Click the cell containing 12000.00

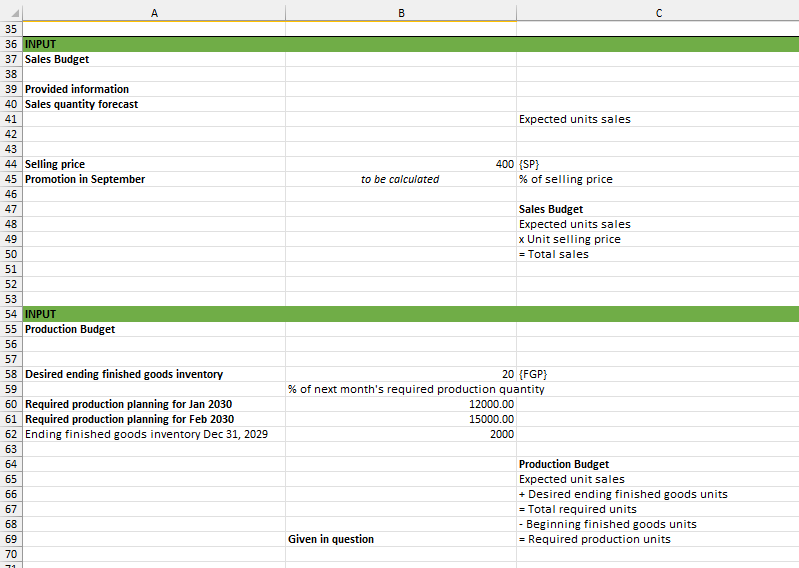400,404
